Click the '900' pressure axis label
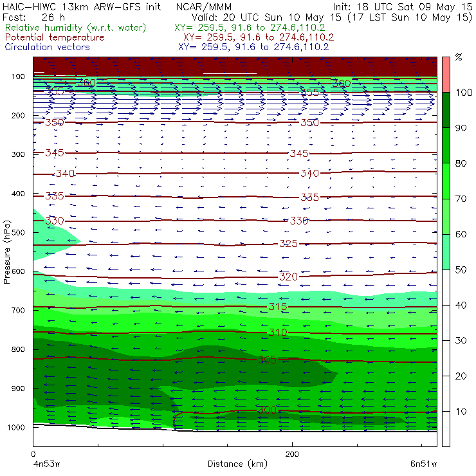476x476 pixels. pyautogui.click(x=18, y=389)
